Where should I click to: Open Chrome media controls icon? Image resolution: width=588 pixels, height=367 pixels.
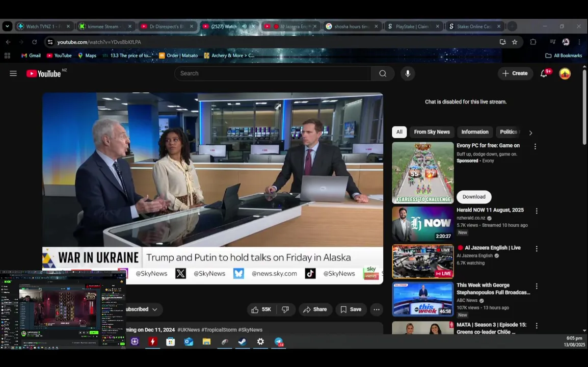pyautogui.click(x=552, y=42)
